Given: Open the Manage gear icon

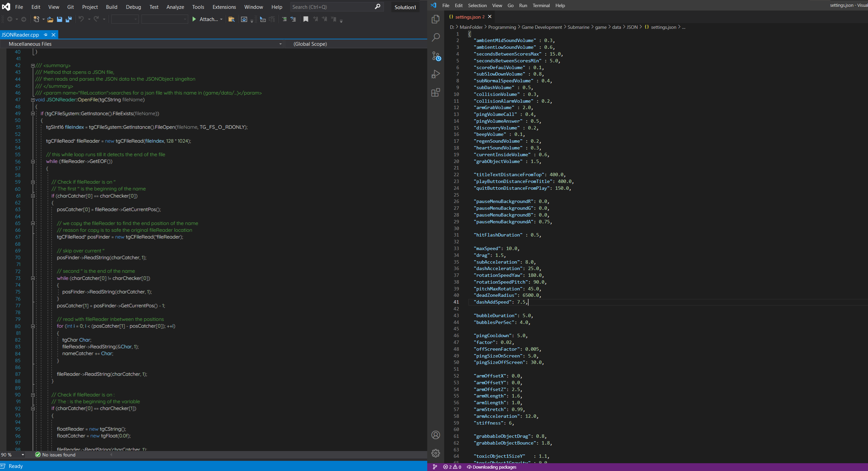Looking at the screenshot, I should click(x=436, y=453).
